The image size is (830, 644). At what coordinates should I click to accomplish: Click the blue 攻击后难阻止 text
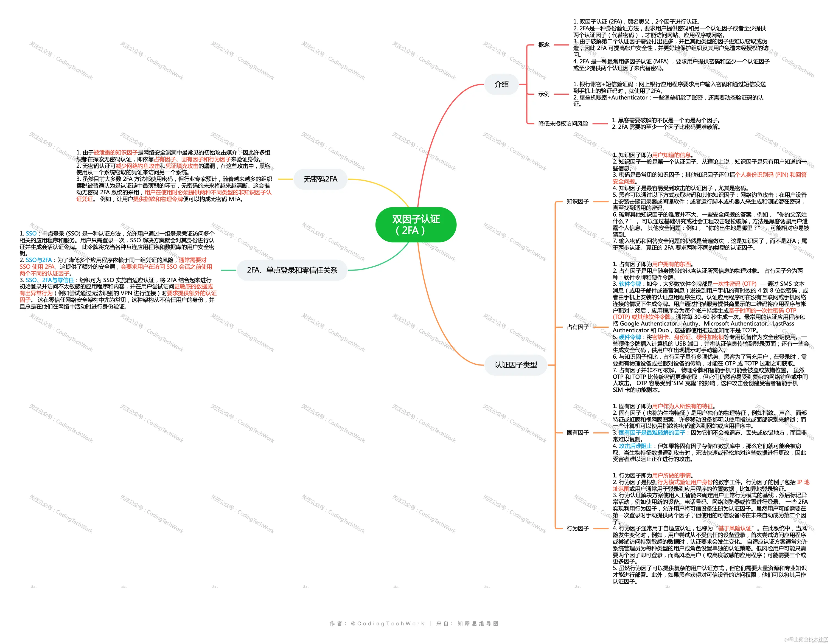635,446
